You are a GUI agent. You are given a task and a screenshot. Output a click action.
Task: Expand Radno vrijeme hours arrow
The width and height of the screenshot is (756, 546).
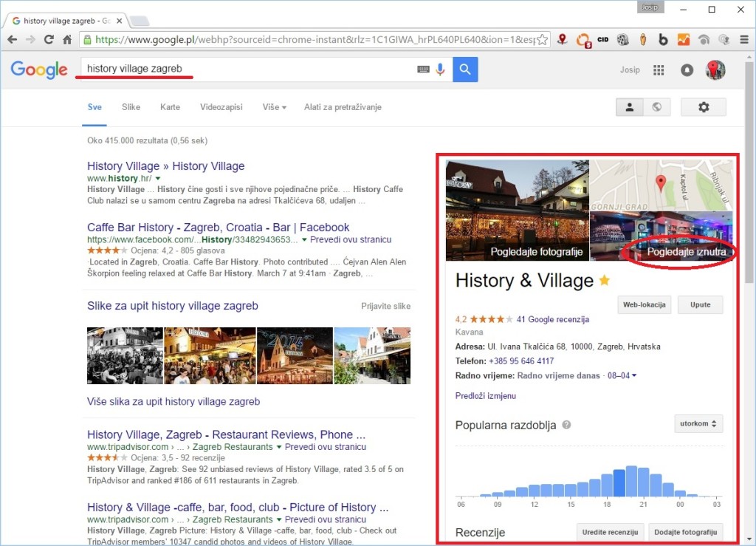634,375
